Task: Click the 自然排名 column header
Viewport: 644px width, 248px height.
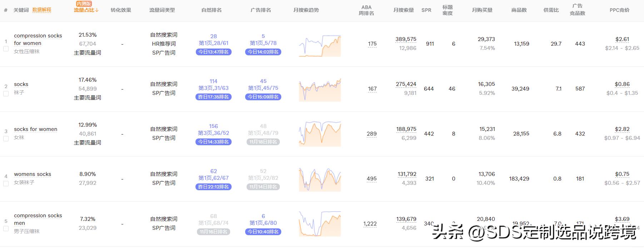Action: tap(212, 10)
